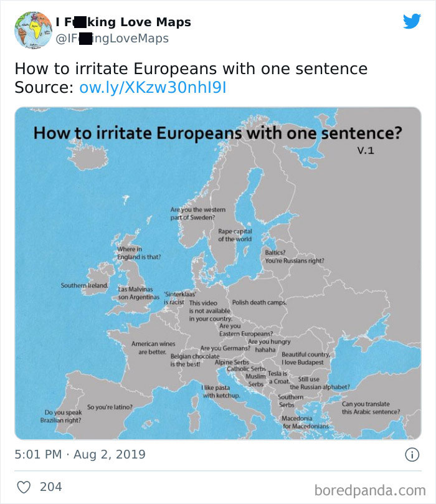Image resolution: width=436 pixels, height=504 pixels.
Task: Click the 'Baltics? You're Russians right?' label
Action: pyautogui.click(x=295, y=257)
